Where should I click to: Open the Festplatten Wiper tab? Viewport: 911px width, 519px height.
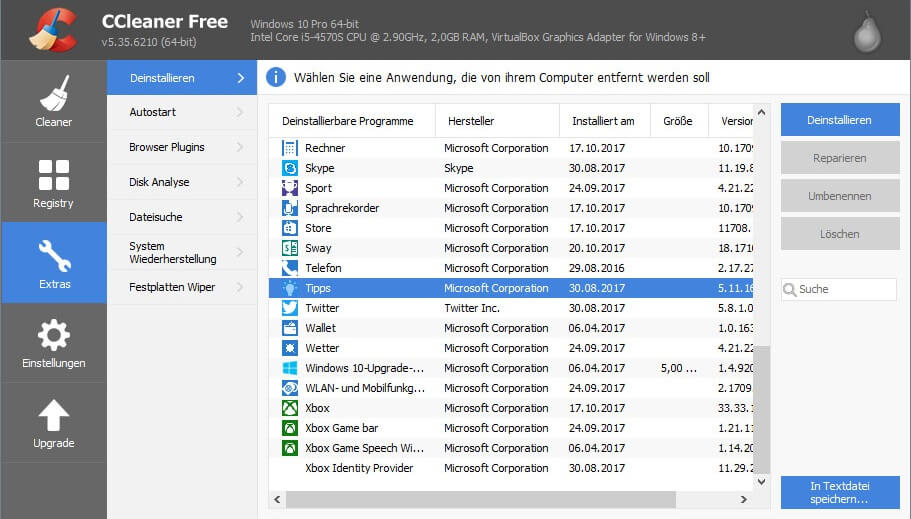pos(182,287)
